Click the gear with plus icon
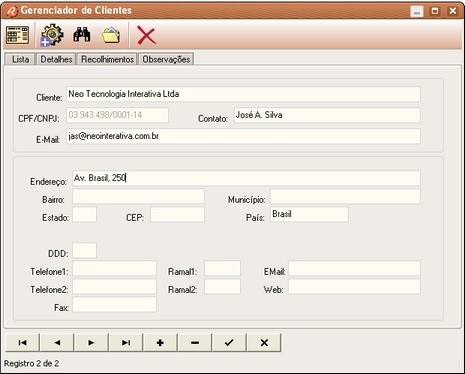 pos(52,35)
